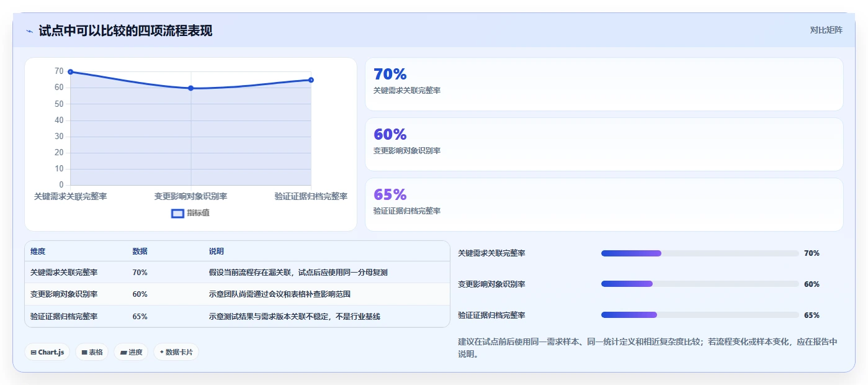The height and width of the screenshot is (385, 868).
Task: Click the title 试点中可以比较的四项流程表现
Action: [x=125, y=30]
